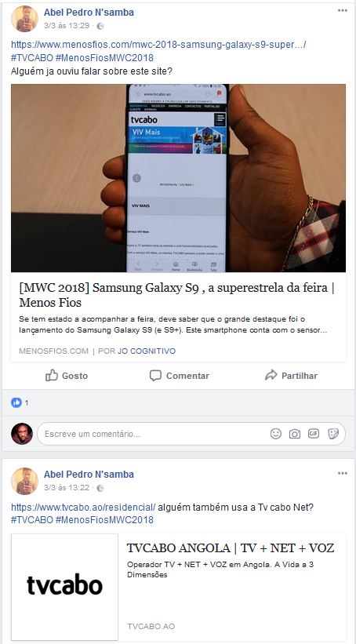The image size is (356, 644).
Task: Attach a photo using the camera icon
Action: pos(295,434)
